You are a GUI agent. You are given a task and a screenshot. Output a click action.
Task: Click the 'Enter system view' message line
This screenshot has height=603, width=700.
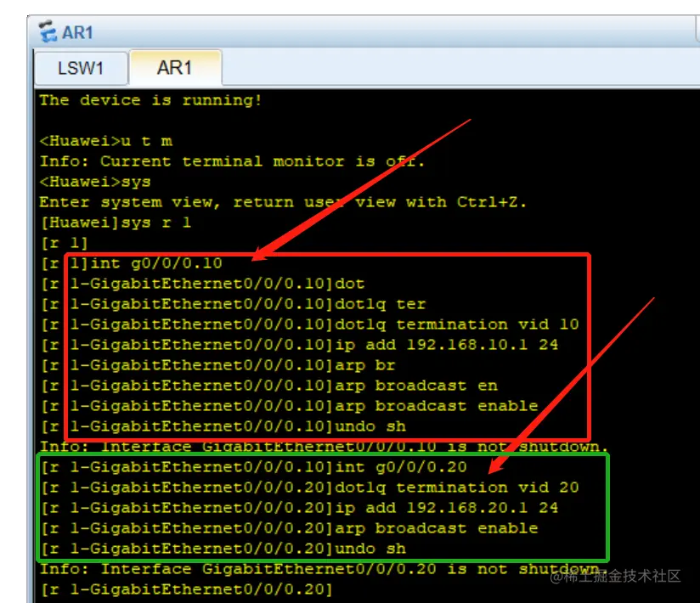point(283,202)
